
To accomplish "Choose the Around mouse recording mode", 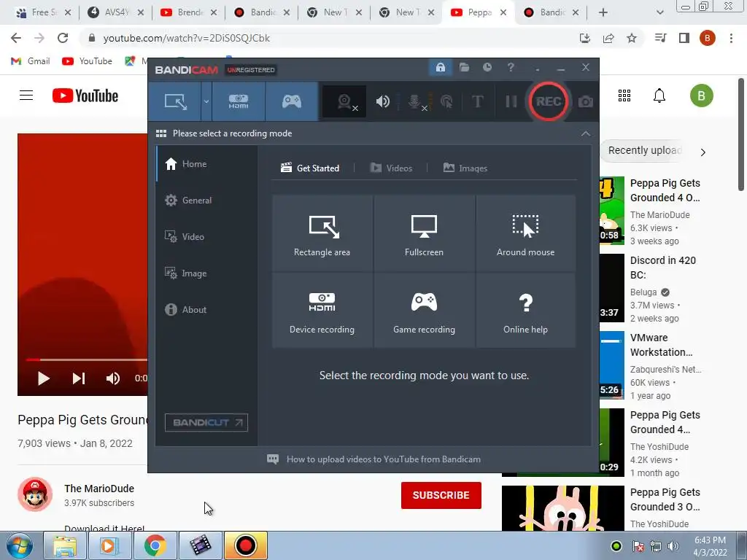I will point(525,233).
